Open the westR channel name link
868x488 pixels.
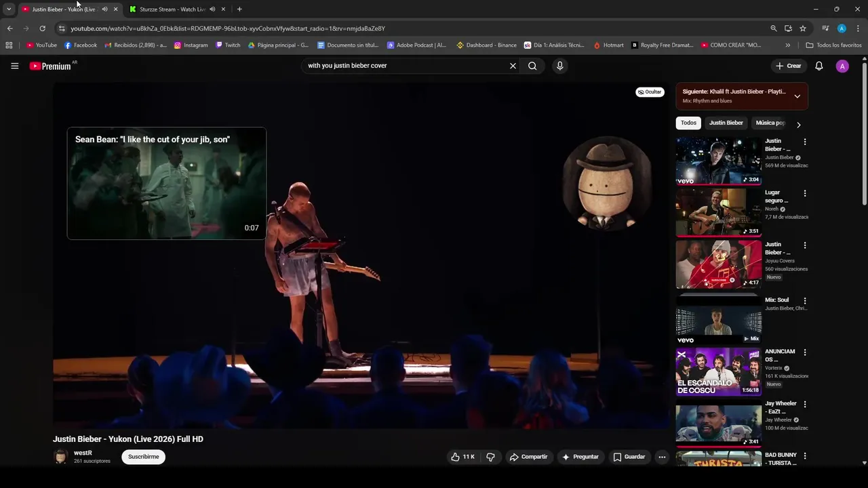(x=83, y=453)
